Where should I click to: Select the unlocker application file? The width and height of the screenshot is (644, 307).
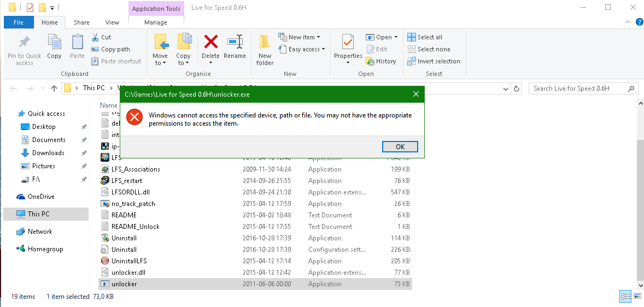coord(255,284)
